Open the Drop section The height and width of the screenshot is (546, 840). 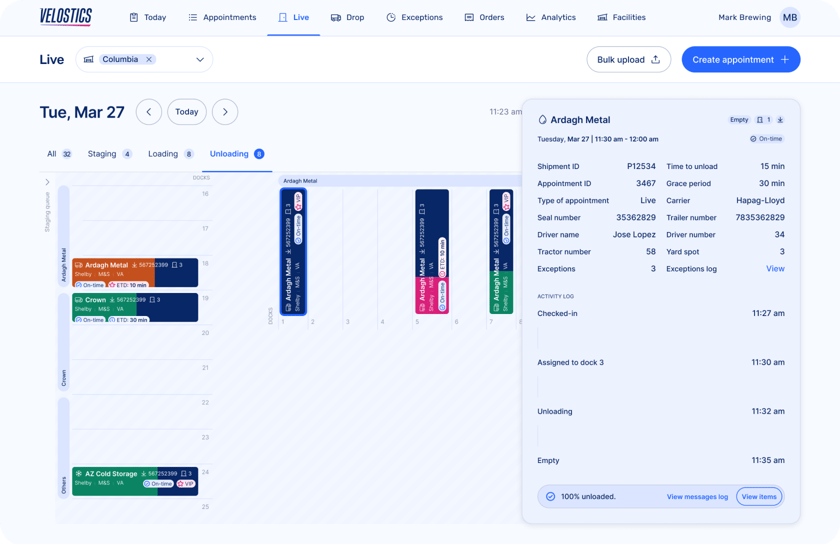(x=347, y=17)
